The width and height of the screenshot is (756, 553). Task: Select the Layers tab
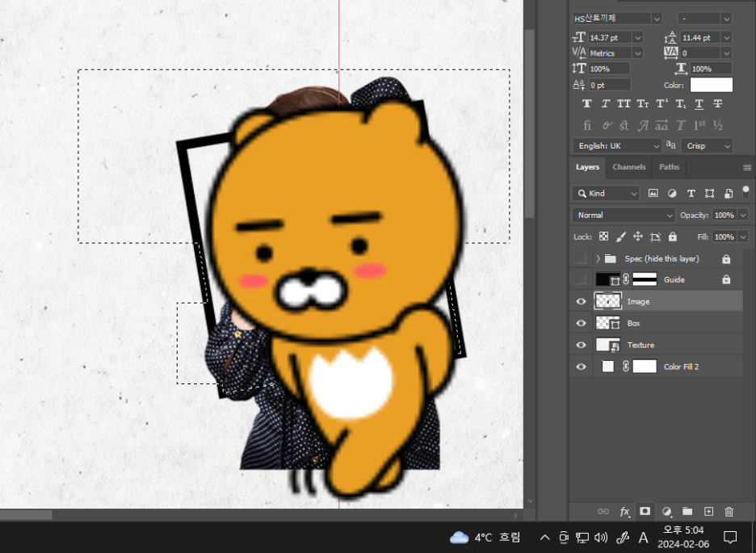(587, 167)
